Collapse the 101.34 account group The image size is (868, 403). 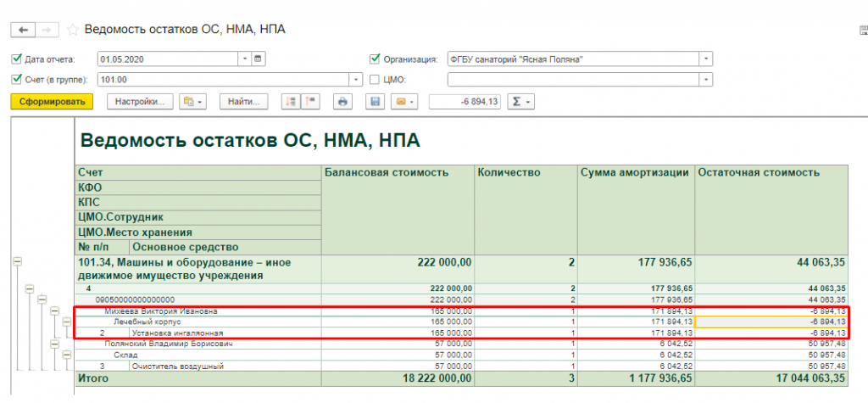point(16,263)
